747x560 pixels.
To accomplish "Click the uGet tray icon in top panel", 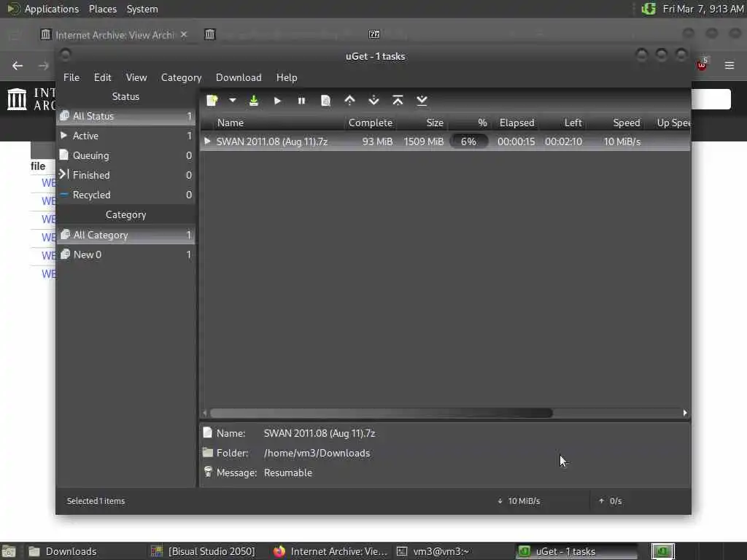I will point(649,9).
